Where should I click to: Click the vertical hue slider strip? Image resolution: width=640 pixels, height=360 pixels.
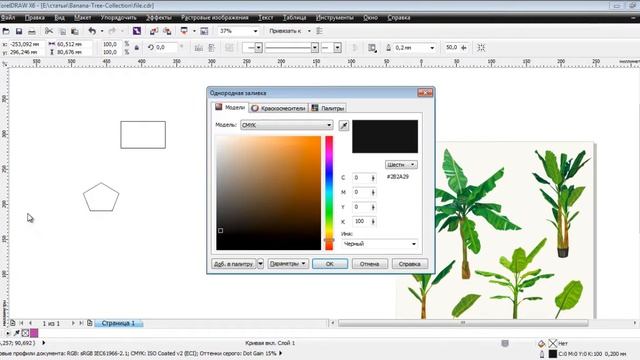click(329, 193)
